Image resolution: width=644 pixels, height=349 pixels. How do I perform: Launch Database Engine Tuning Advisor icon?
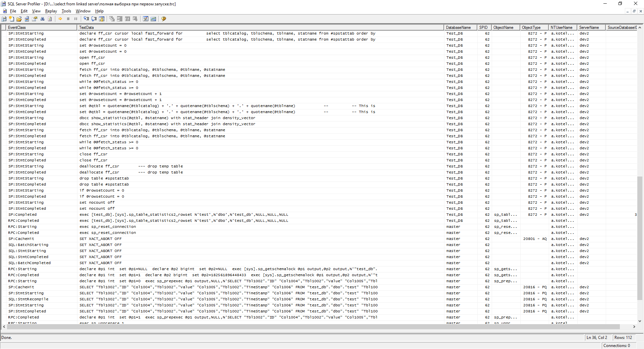click(146, 19)
